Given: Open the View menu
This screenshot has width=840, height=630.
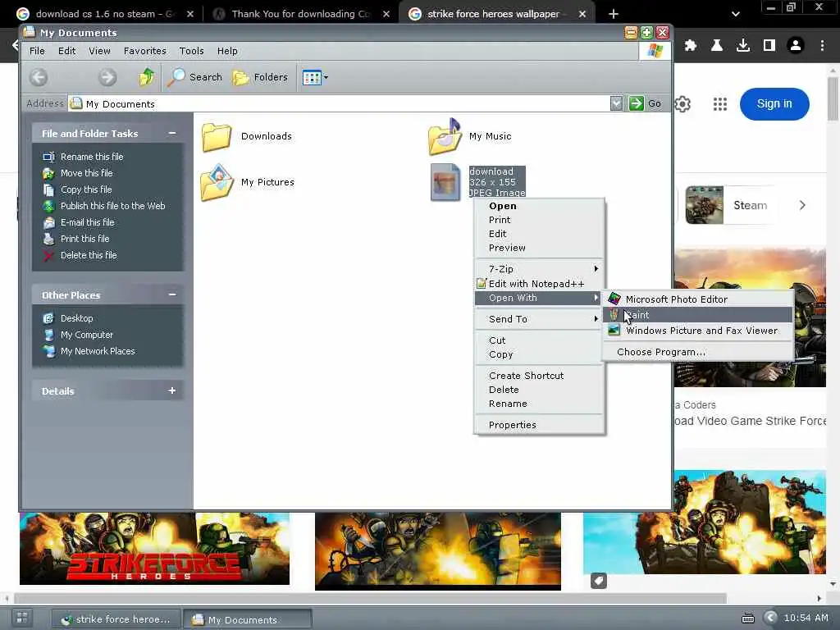Looking at the screenshot, I should [x=99, y=51].
